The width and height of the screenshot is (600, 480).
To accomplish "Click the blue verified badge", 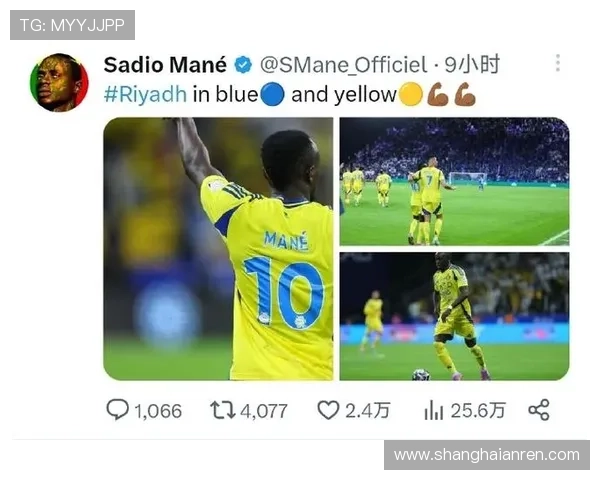I will [243, 64].
